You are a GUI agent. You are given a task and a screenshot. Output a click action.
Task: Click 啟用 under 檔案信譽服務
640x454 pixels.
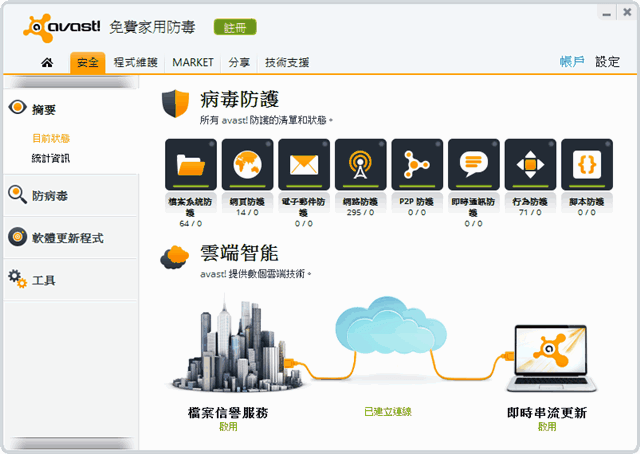coord(228,427)
